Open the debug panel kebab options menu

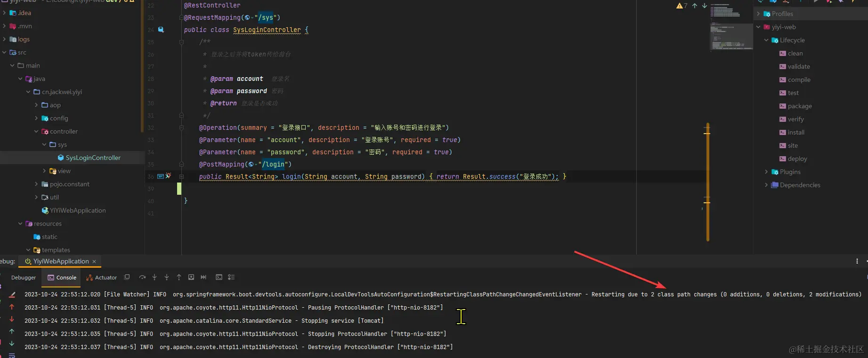(x=857, y=261)
